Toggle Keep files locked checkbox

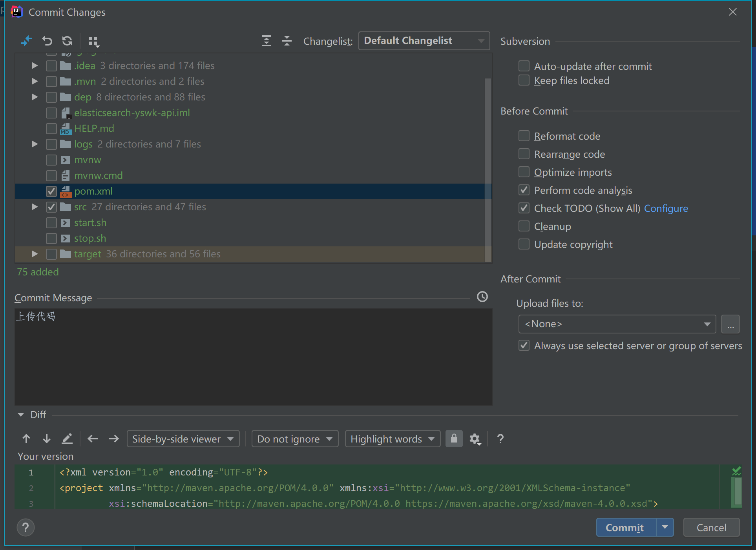[524, 80]
